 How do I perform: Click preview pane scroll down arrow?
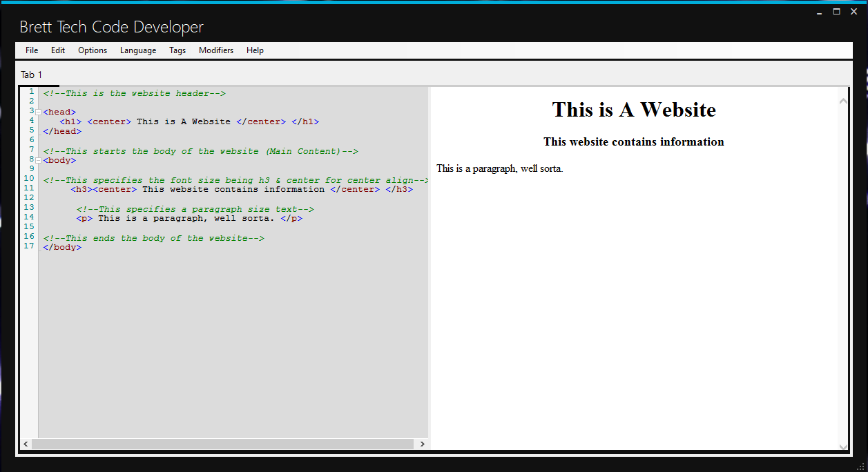[843, 446]
